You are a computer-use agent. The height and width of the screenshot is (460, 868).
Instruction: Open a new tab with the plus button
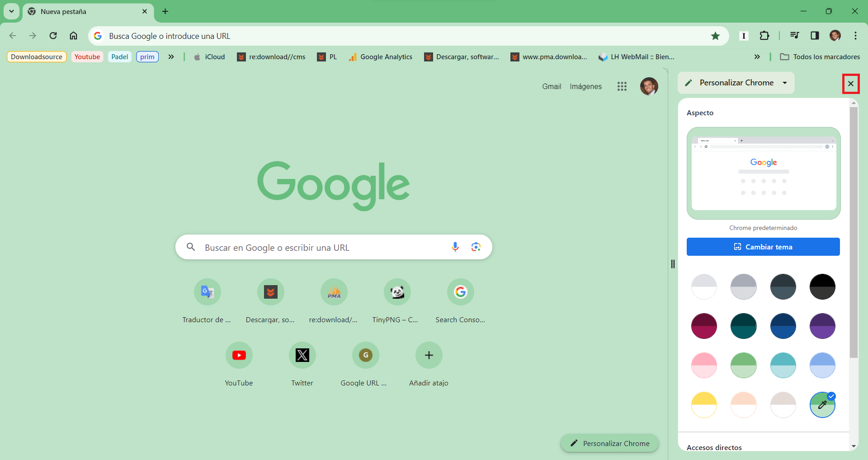point(165,11)
